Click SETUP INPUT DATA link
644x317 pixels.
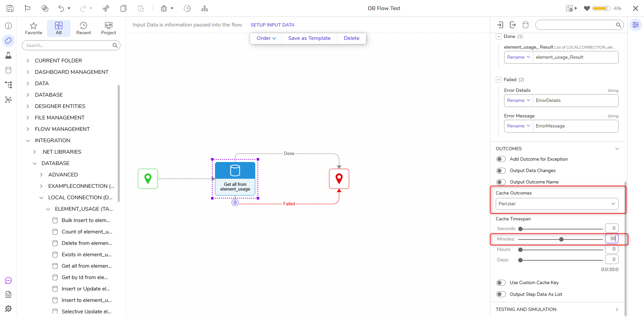[x=272, y=25]
